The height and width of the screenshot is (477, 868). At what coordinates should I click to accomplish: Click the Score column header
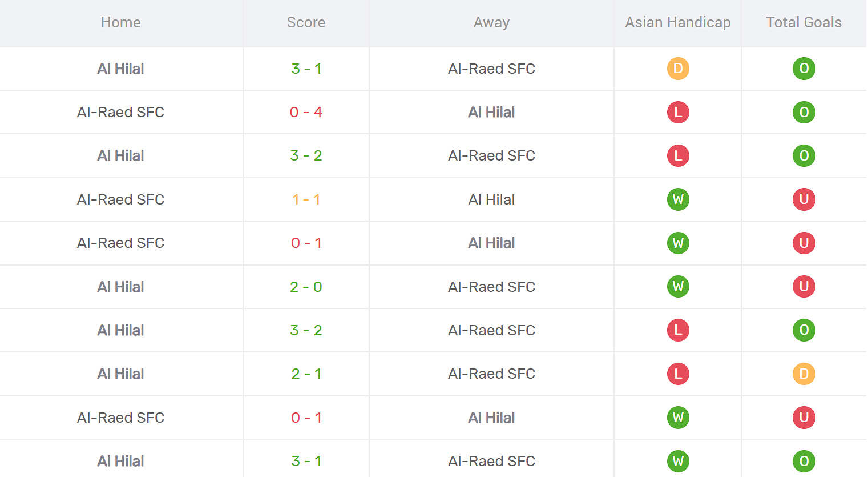coord(306,23)
